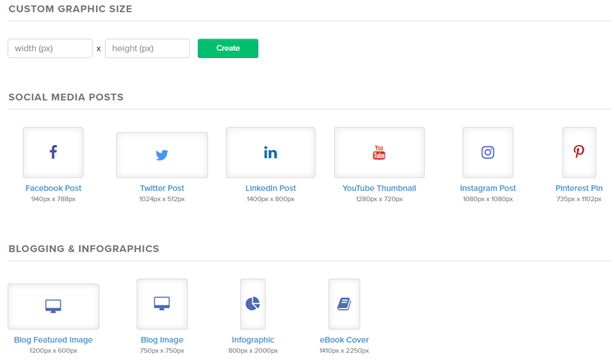Screen dimensions: 614x361
Task: Click the Custom Graphic Size heading
Action: 70,9
